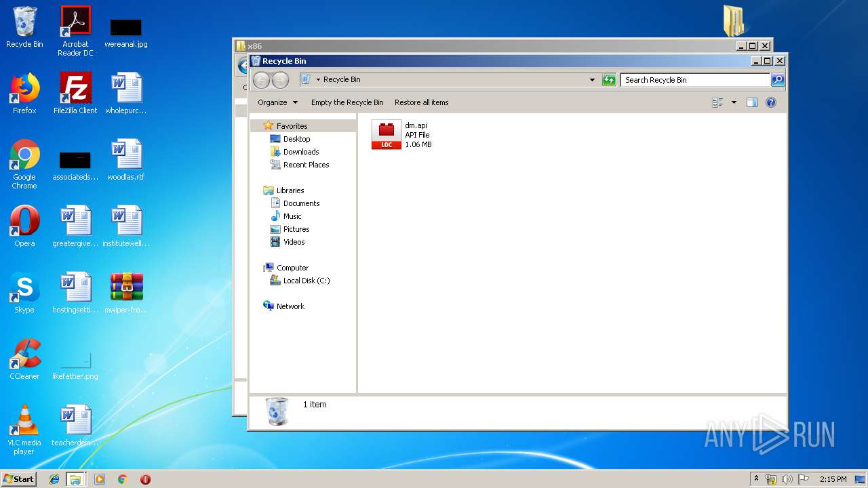Launch Skype from the desktop

pyautogui.click(x=24, y=293)
